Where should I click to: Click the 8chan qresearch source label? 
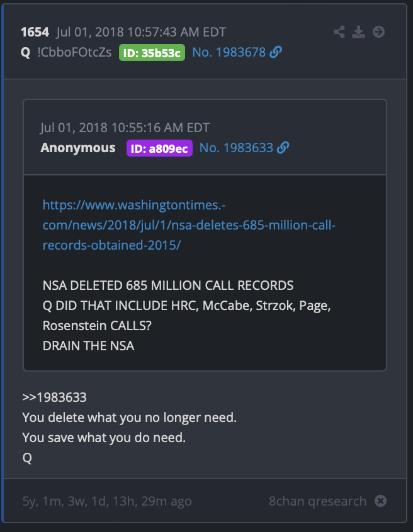coord(317,501)
